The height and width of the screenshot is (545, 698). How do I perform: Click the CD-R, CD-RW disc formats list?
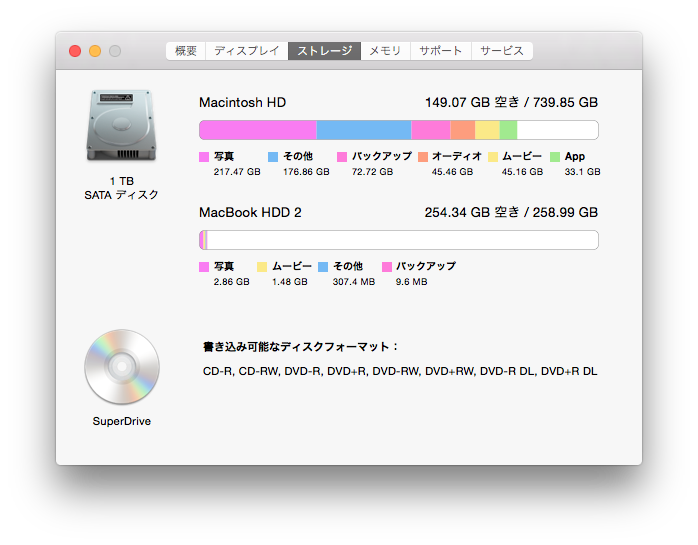(400, 371)
